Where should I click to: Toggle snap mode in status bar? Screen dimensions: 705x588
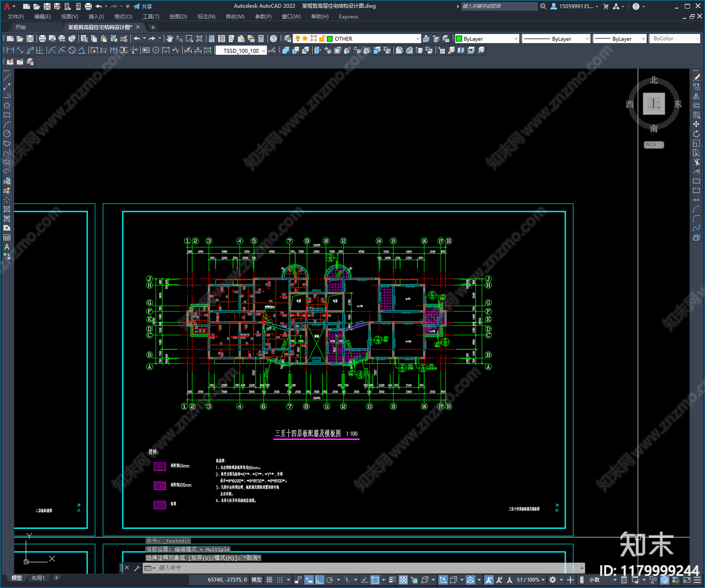pos(280,580)
